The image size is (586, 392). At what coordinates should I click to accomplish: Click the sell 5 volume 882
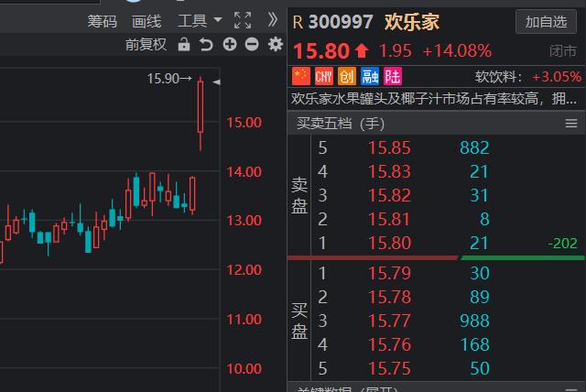point(474,147)
